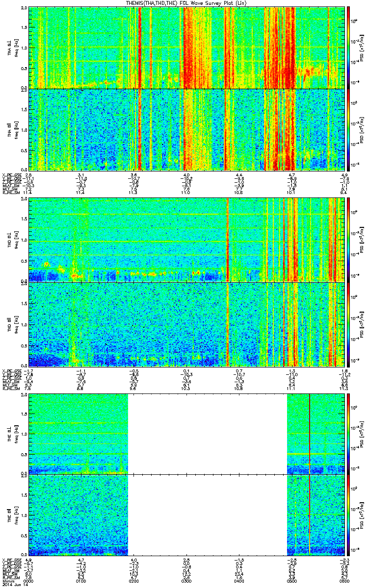
Task: Click the PSD color bar beside THE B∥
Action: 349,515
